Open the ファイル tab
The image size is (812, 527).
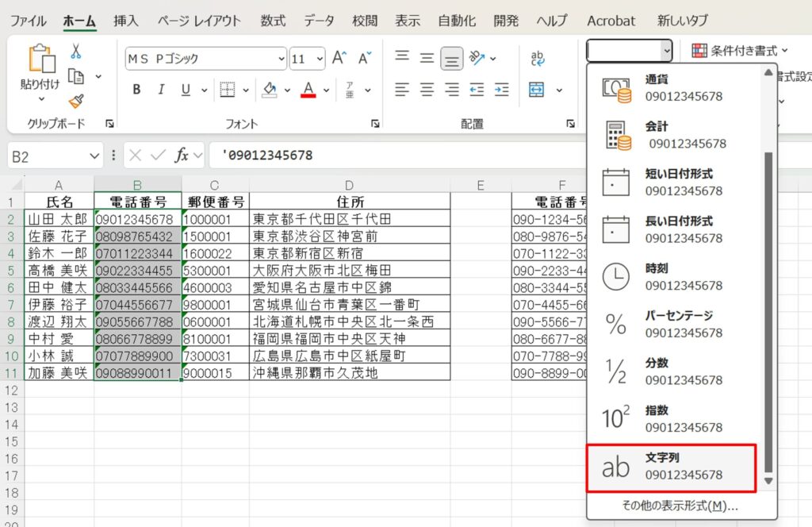(28, 21)
